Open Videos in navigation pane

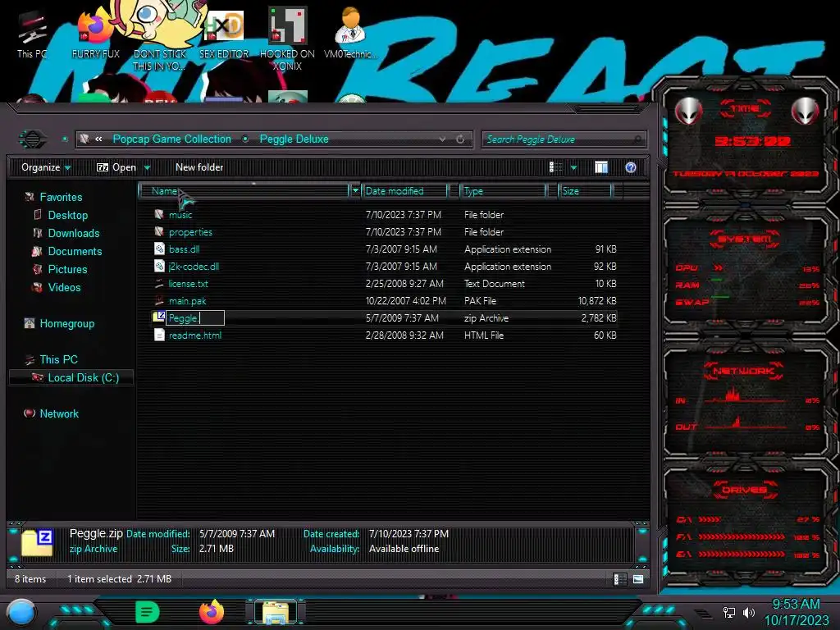point(64,288)
